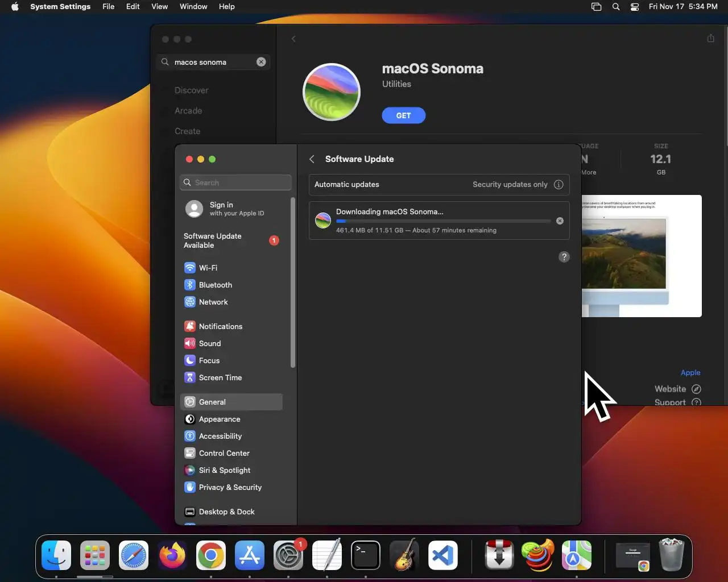Viewport: 728px width, 582px height.
Task: Open Spotlight search in menu bar
Action: click(x=616, y=7)
